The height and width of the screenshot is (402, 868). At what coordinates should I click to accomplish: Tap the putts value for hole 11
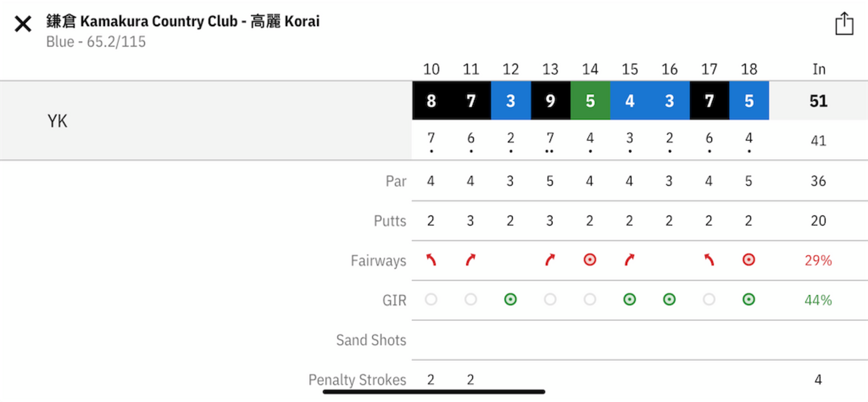tap(471, 220)
